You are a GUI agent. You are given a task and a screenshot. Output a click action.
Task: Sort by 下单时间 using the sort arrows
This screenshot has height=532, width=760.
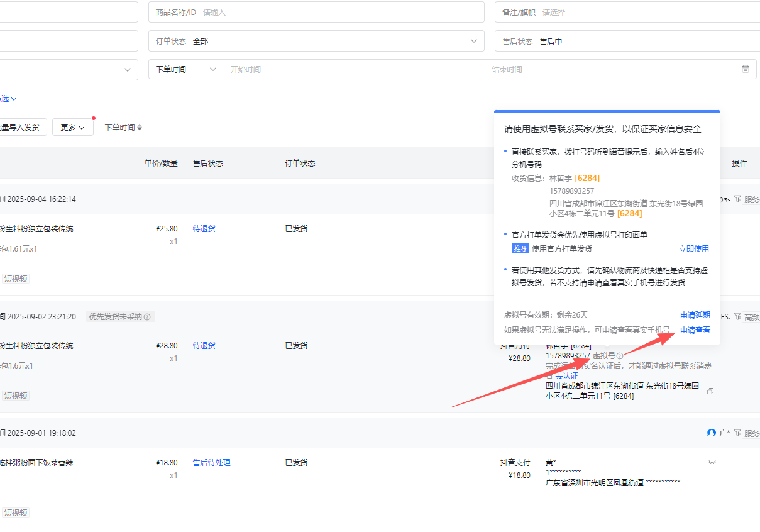tap(140, 127)
